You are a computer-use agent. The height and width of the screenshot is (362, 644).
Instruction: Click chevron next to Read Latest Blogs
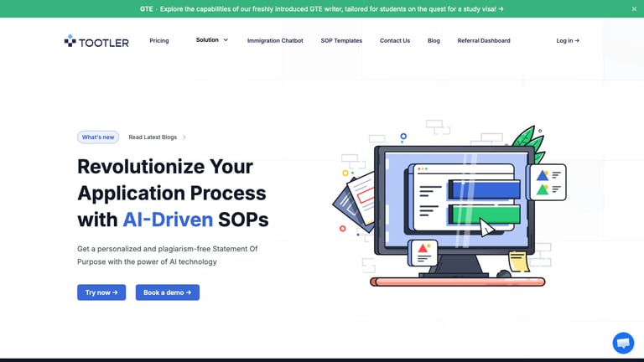point(184,137)
